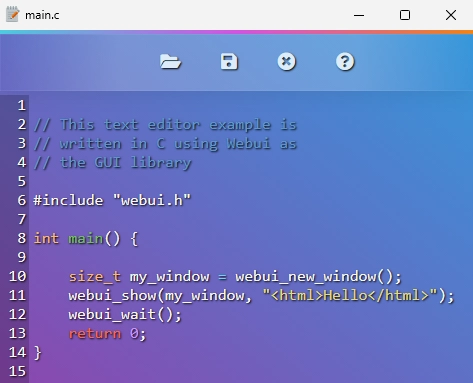Click the comment "// the GUI library"
This screenshot has height=383, width=473.
click(113, 163)
